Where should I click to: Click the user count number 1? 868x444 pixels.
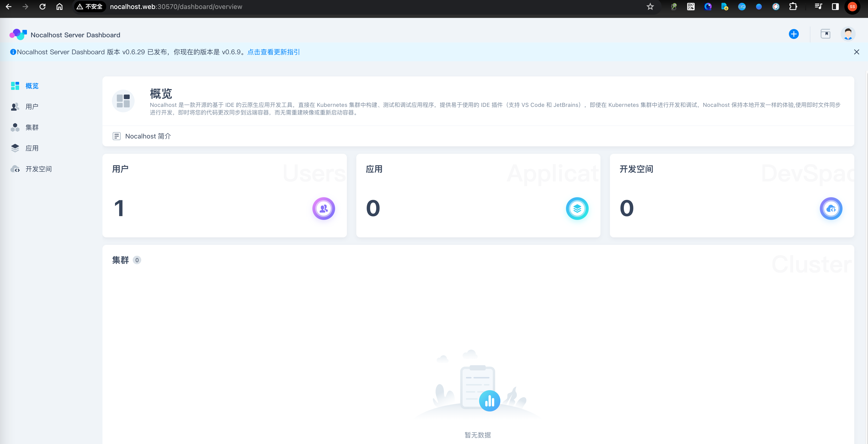119,208
